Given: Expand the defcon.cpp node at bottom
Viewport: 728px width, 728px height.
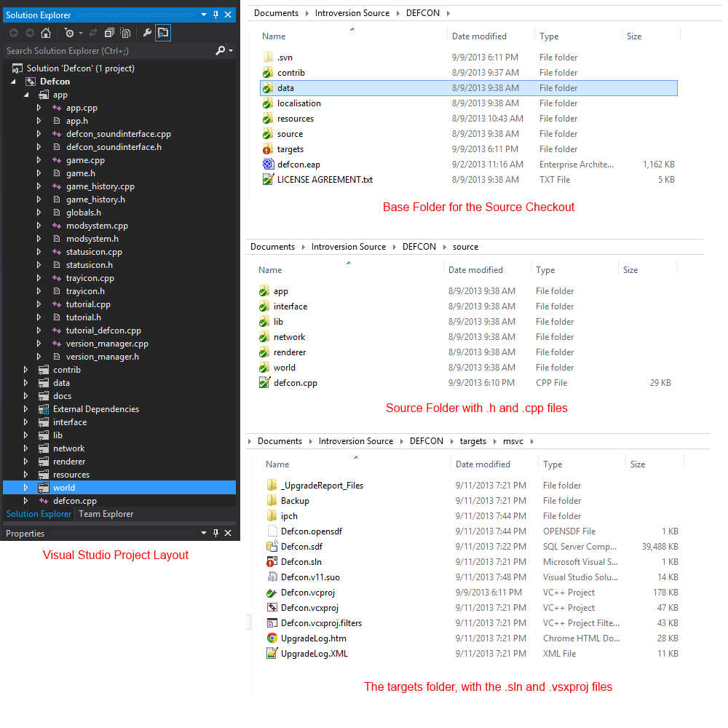Looking at the screenshot, I should coord(26,501).
